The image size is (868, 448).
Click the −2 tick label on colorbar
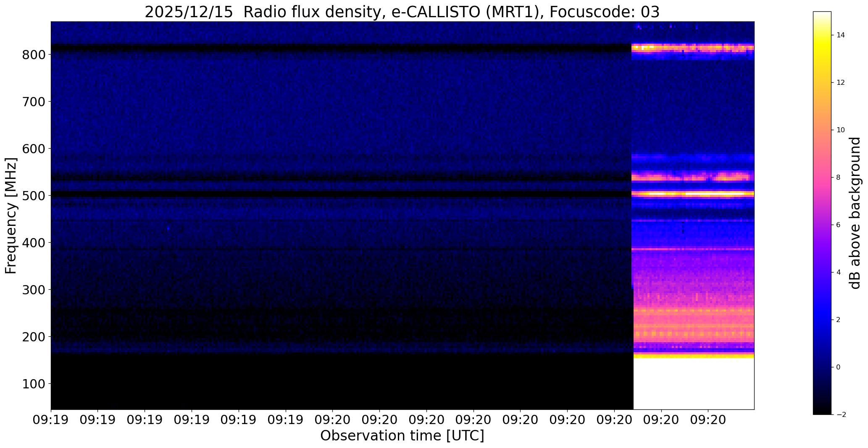(841, 415)
